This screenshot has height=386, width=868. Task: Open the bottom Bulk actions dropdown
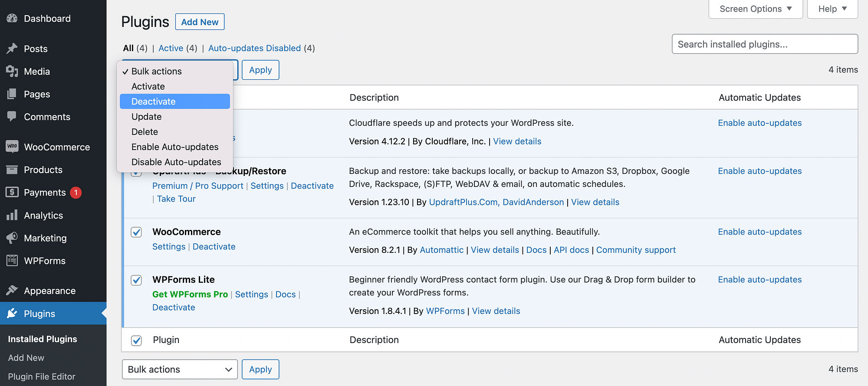coord(180,370)
